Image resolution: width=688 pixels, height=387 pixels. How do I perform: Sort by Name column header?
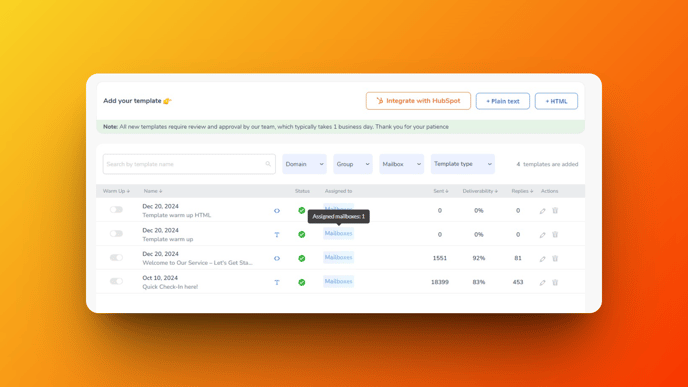153,191
